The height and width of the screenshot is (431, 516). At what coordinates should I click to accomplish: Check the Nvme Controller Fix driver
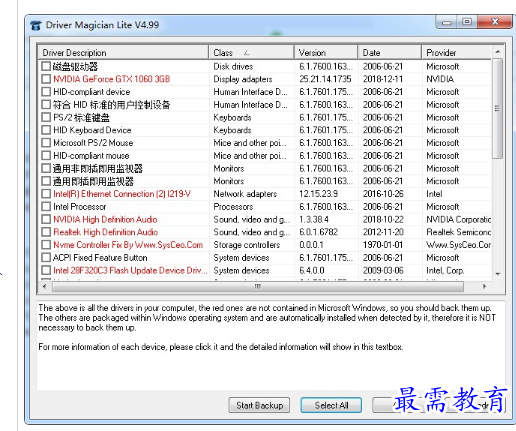point(46,245)
